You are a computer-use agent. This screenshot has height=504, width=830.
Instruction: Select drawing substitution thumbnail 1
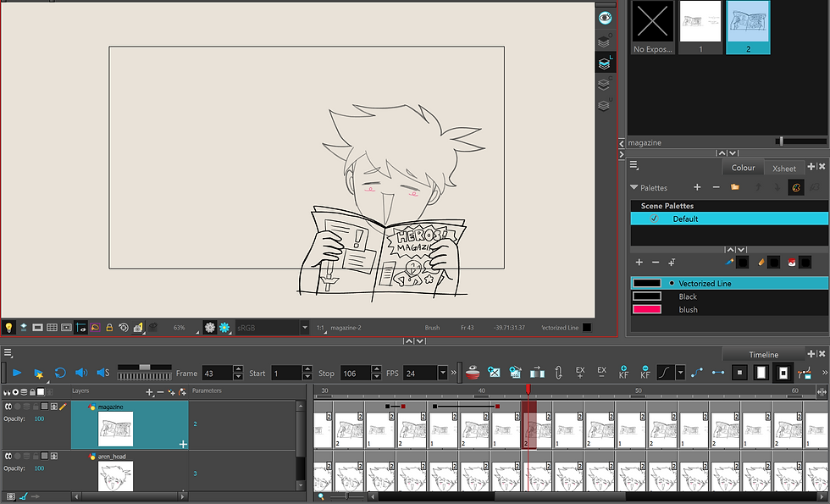pyautogui.click(x=700, y=27)
